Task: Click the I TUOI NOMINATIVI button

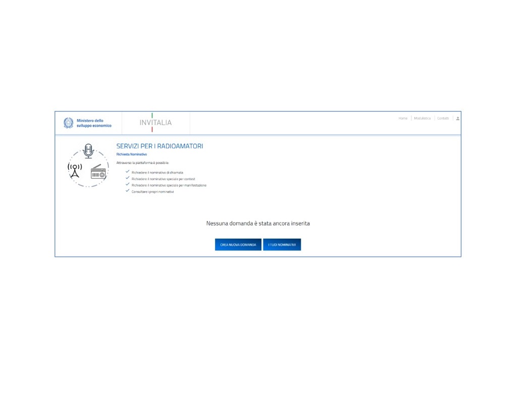Action: click(x=282, y=245)
